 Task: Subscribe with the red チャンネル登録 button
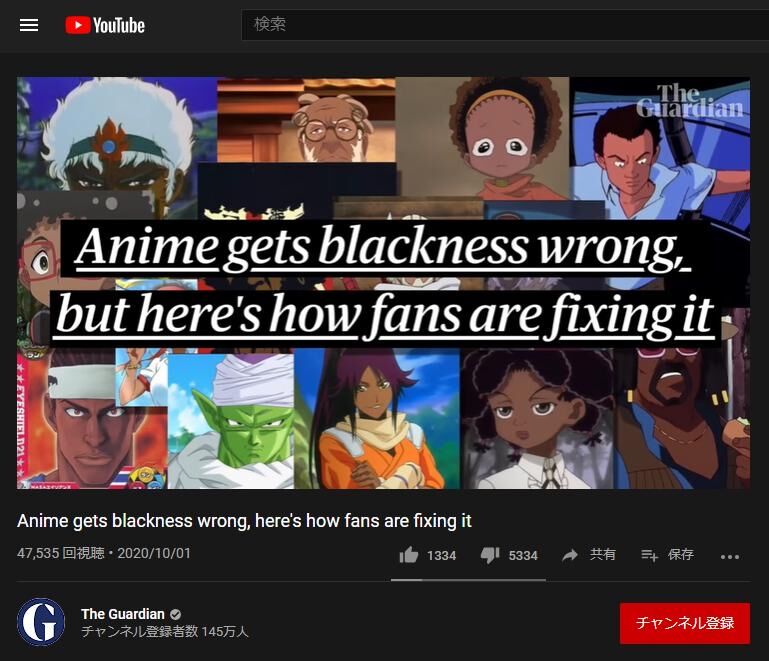[x=685, y=623]
